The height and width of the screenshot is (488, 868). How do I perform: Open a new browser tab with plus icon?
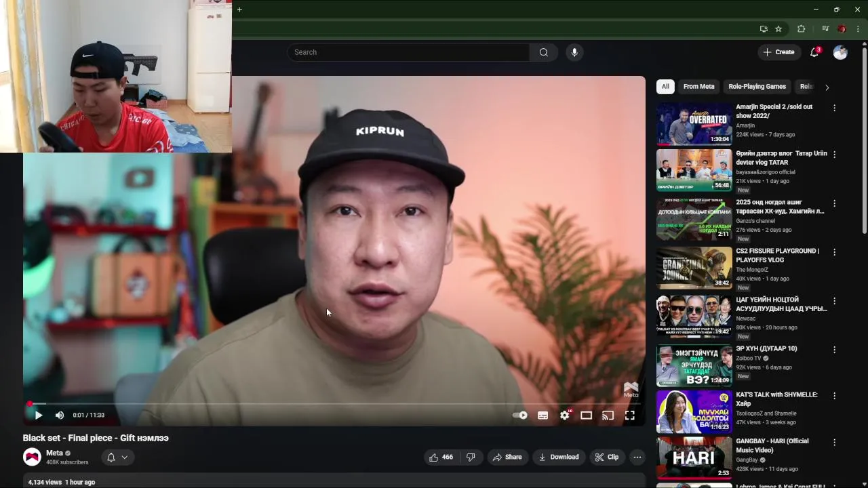tap(239, 9)
